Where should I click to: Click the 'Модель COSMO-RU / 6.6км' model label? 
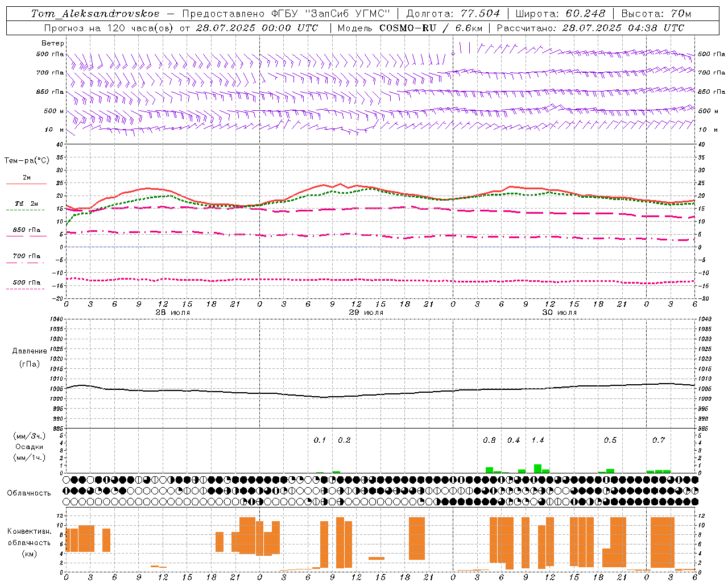(x=410, y=28)
